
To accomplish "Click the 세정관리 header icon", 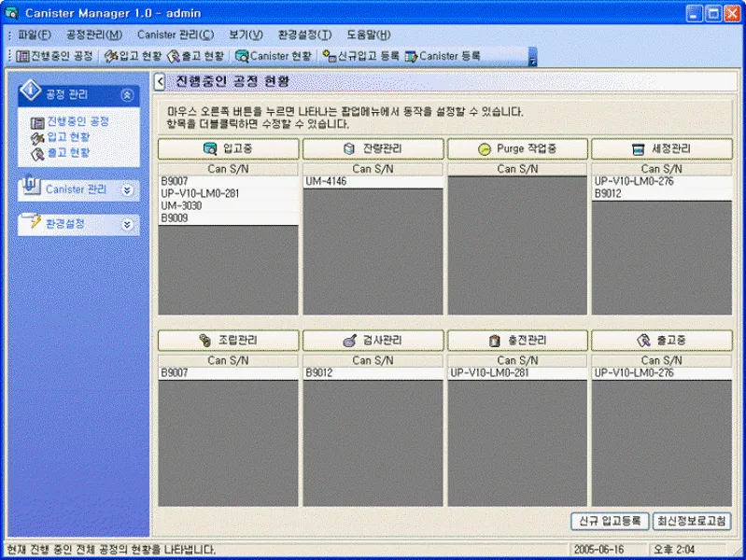I will pos(638,149).
